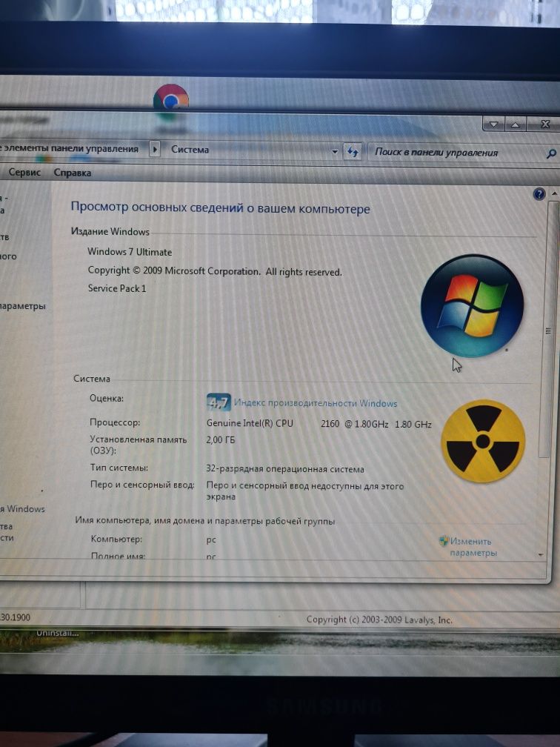Click the scrollbar up arrow
This screenshot has width=560, height=747.
[554, 193]
